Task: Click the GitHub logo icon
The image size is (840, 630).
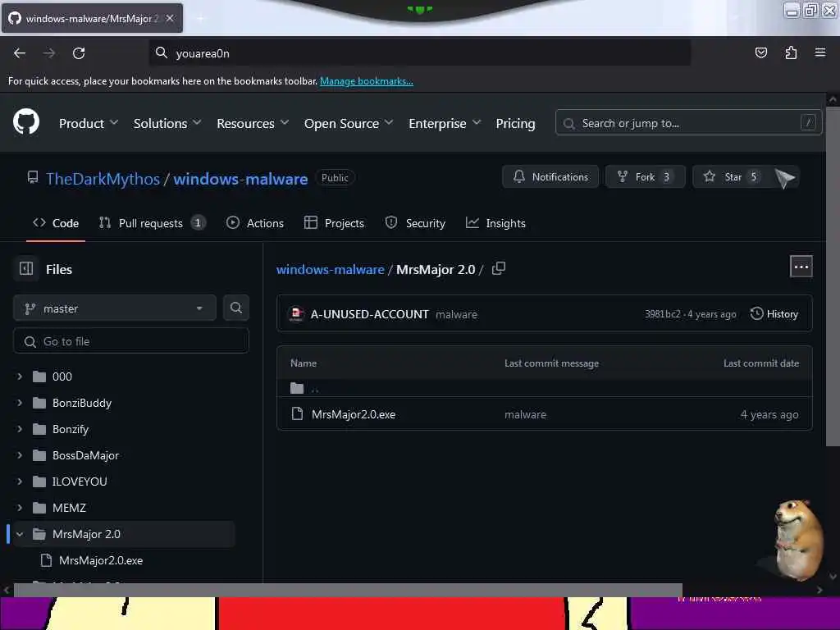Action: click(x=25, y=123)
